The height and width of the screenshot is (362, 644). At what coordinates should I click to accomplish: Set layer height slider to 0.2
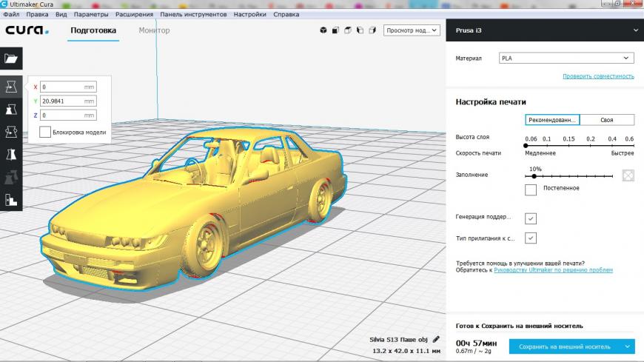pos(591,145)
